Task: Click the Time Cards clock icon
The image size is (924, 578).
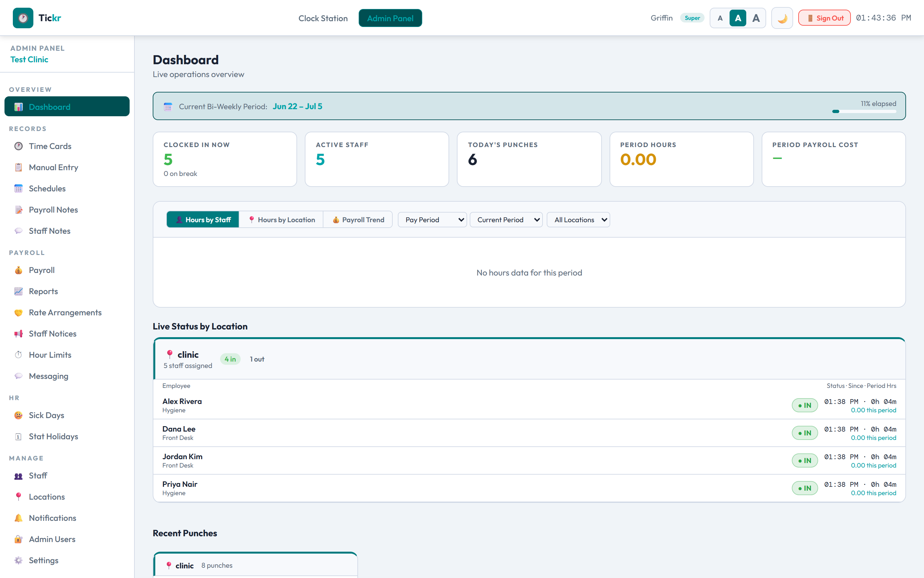Action: coord(18,146)
